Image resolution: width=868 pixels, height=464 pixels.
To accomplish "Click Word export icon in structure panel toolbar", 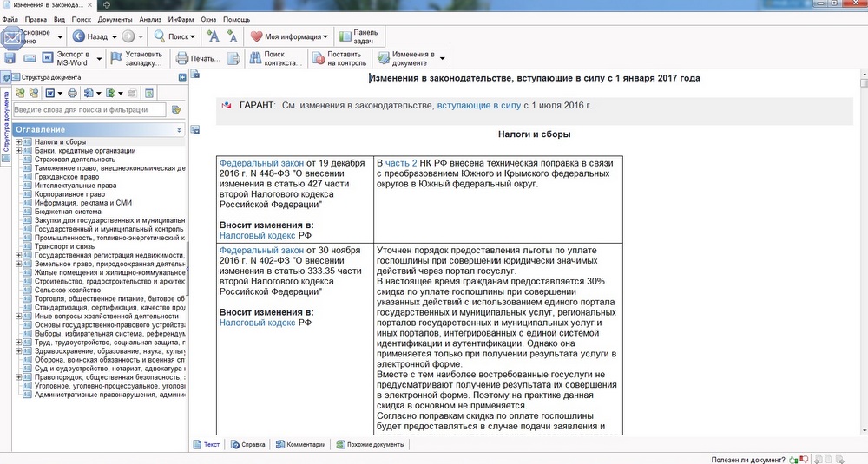I will 50,93.
